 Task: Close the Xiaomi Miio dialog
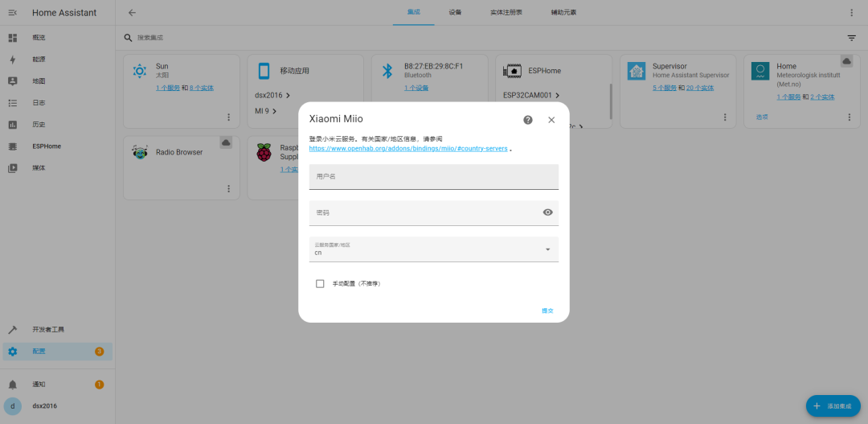tap(551, 120)
